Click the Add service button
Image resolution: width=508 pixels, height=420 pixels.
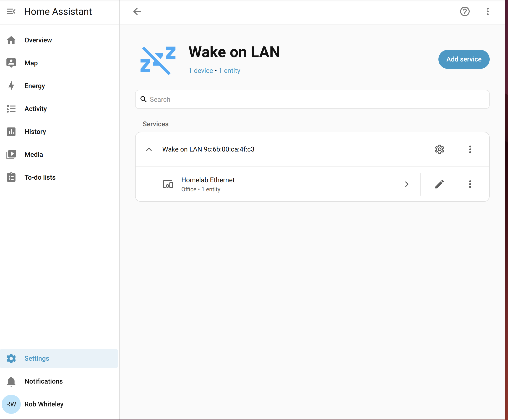click(464, 59)
